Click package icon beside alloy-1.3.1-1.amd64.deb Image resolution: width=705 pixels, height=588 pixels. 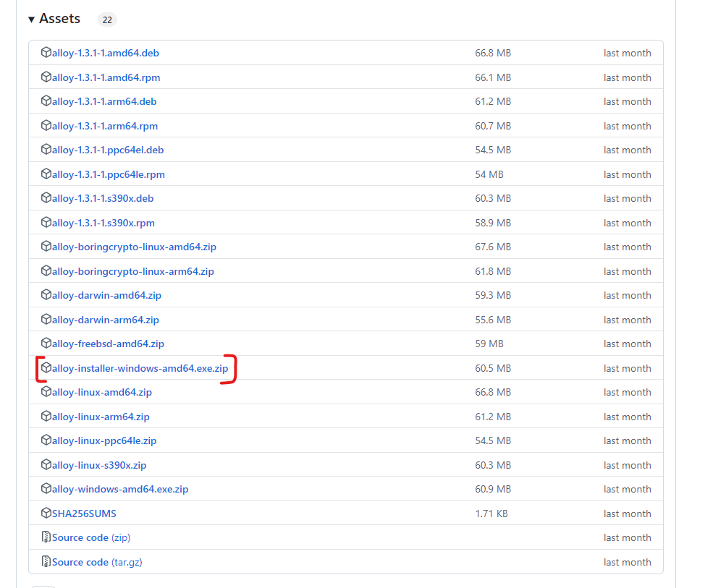46,53
